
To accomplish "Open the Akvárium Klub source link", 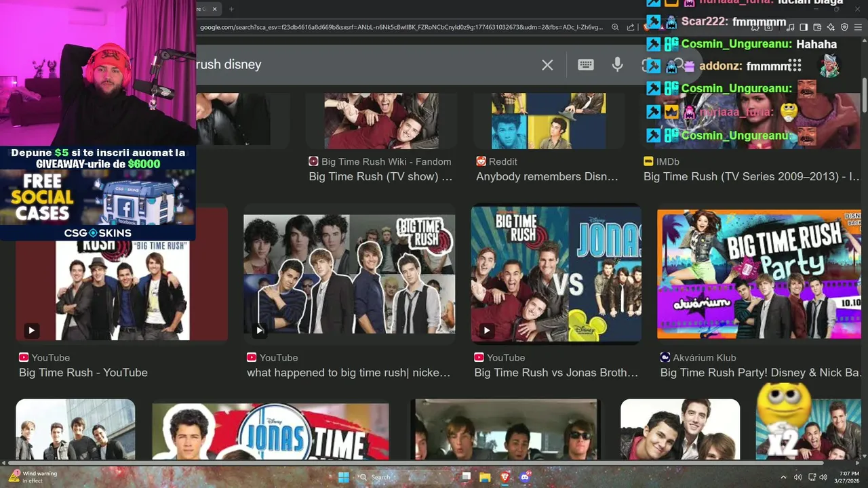I will tap(698, 357).
